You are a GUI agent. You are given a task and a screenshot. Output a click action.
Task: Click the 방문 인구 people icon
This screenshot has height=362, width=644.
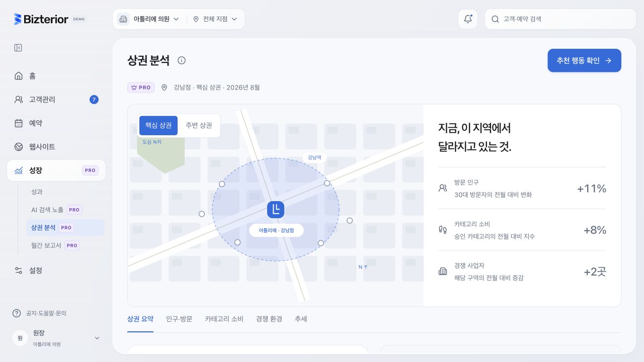[443, 188]
